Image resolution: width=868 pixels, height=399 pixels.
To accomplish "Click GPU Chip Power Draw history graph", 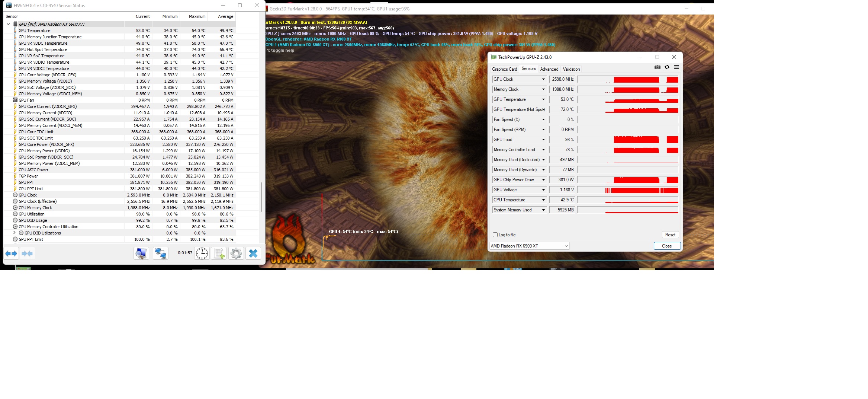I will click(x=628, y=180).
